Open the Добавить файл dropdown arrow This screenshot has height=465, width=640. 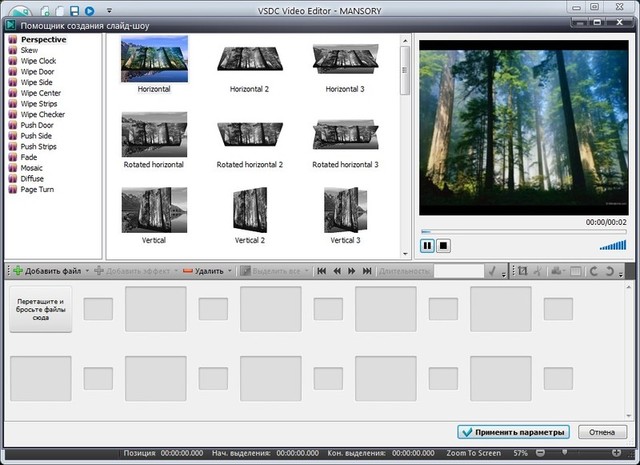pos(88,271)
